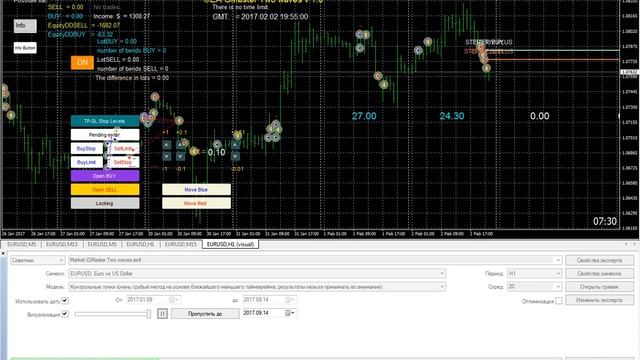Close the strategy tester panel

3,253
